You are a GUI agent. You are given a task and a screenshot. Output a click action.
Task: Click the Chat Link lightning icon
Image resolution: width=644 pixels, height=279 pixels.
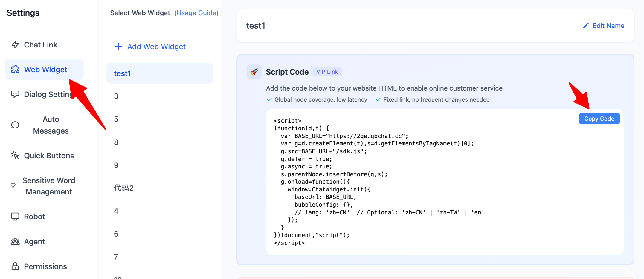tap(15, 45)
